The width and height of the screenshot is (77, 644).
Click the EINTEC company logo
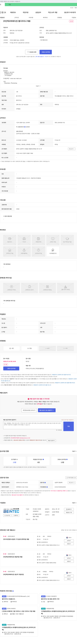[x=11, y=511]
